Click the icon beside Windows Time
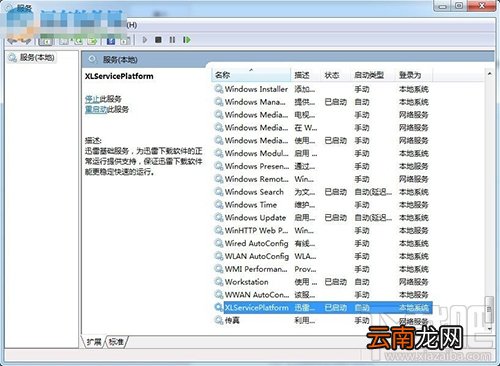This screenshot has width=500, height=366. [x=219, y=205]
